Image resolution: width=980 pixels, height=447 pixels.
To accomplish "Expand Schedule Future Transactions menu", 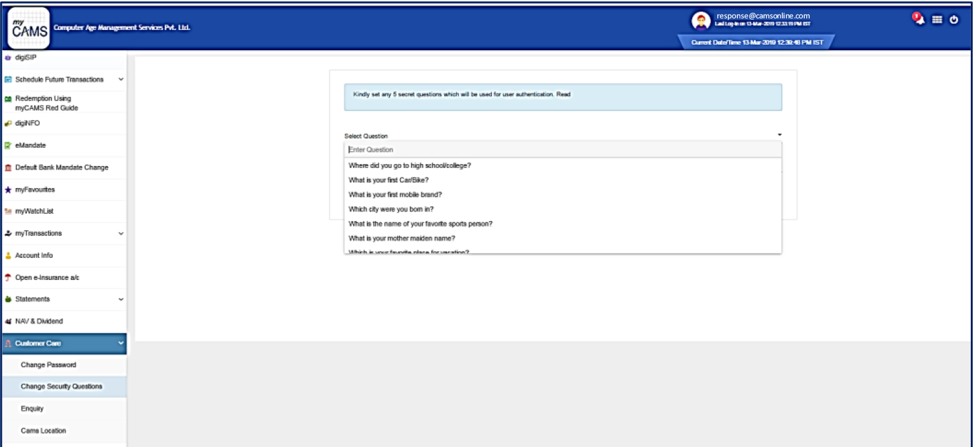I will click(x=121, y=80).
